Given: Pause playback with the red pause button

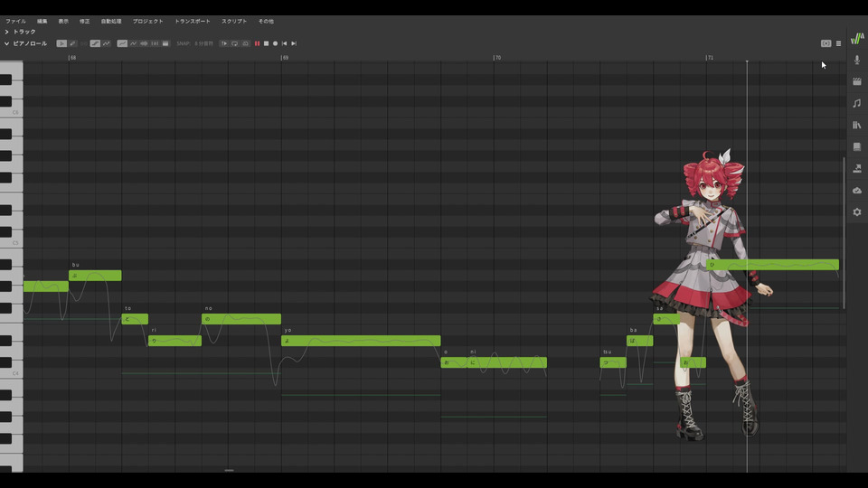Looking at the screenshot, I should pos(257,43).
